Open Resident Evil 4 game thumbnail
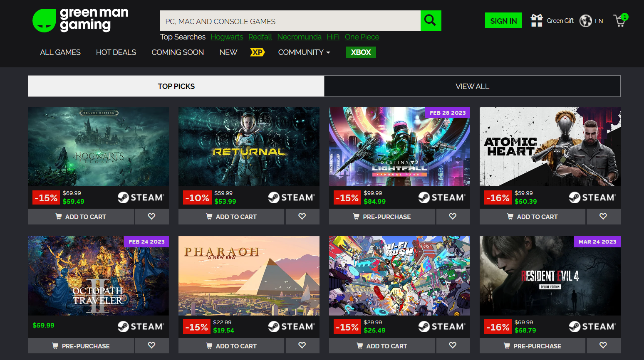 (x=550, y=276)
